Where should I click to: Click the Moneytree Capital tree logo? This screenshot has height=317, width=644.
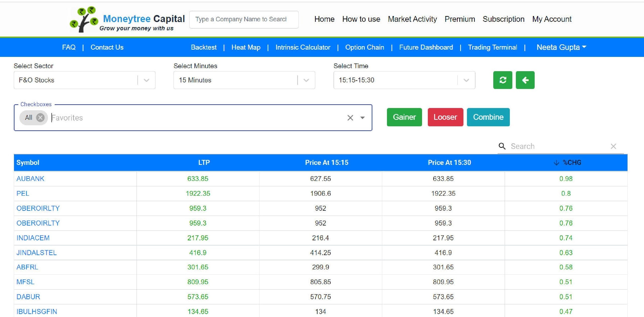click(84, 19)
